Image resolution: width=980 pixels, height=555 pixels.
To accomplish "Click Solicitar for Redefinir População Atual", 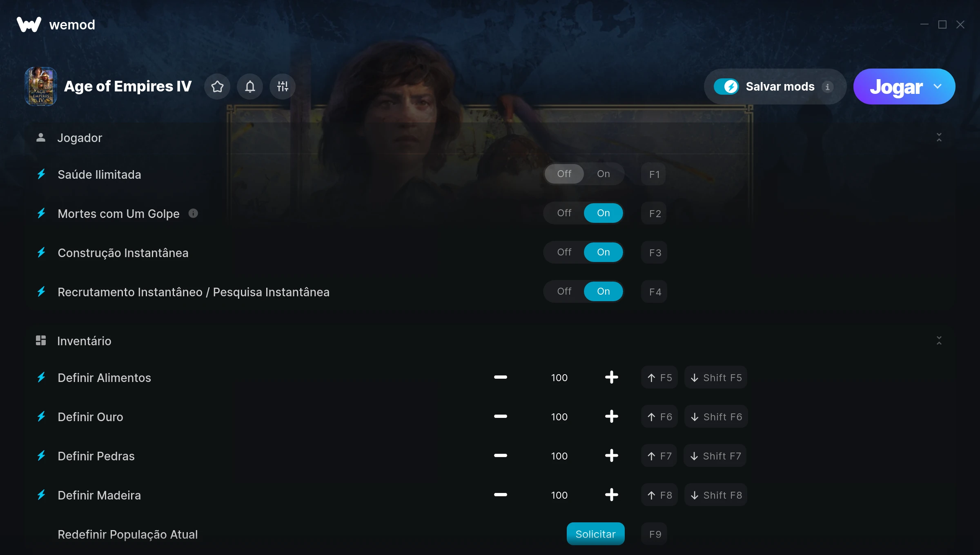I will click(595, 534).
